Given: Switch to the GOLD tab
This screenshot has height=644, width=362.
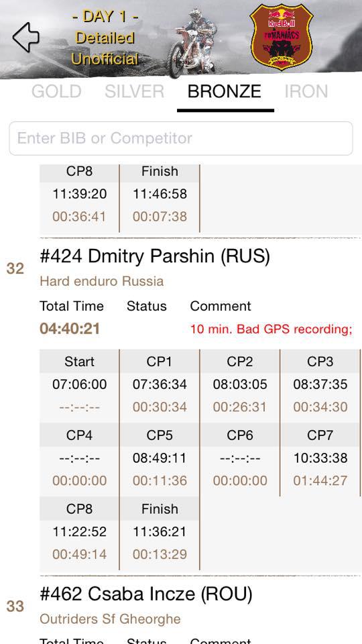Looking at the screenshot, I should [x=56, y=91].
